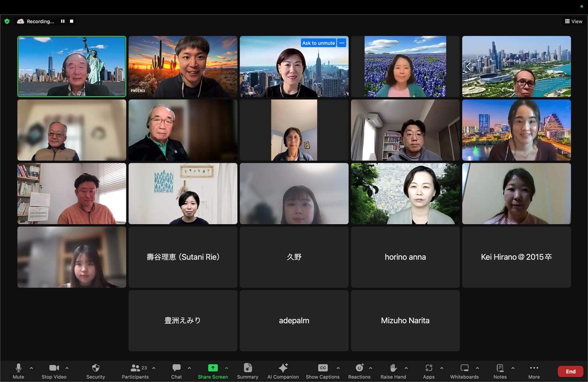Stop the camera video
588x382 pixels.
(54, 371)
